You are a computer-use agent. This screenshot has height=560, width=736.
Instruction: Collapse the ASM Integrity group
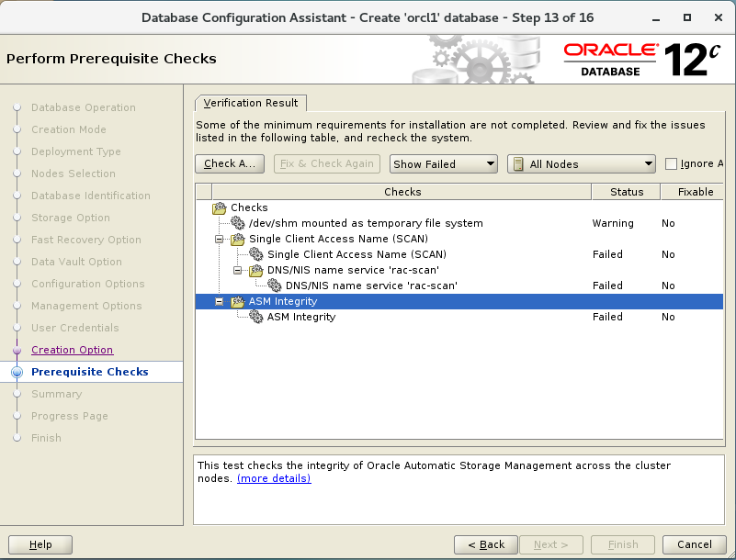pos(219,302)
